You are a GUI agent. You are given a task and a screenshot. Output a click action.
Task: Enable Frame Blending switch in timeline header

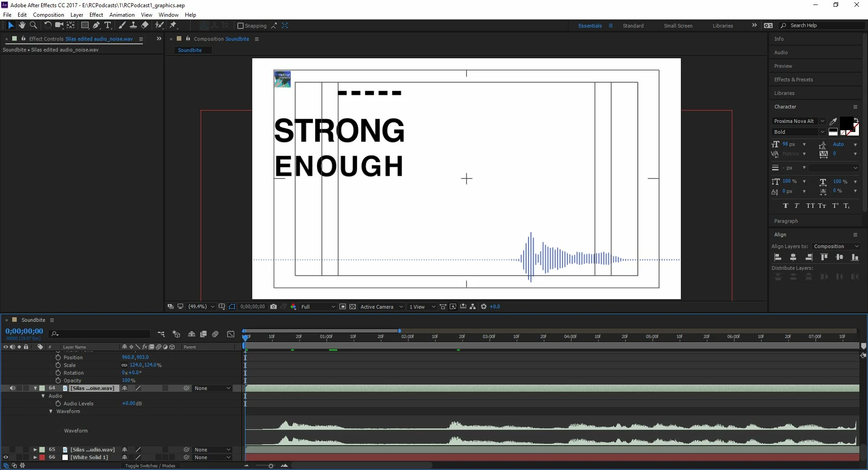pos(203,334)
